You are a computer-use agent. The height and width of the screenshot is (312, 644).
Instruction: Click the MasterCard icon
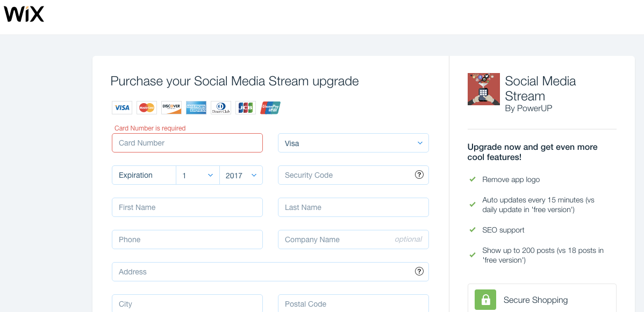pos(147,108)
